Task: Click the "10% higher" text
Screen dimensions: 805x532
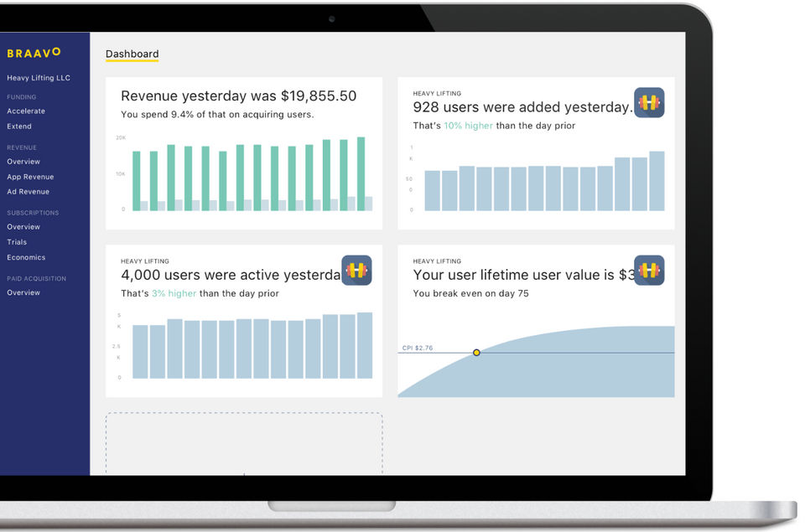Action: (x=468, y=126)
